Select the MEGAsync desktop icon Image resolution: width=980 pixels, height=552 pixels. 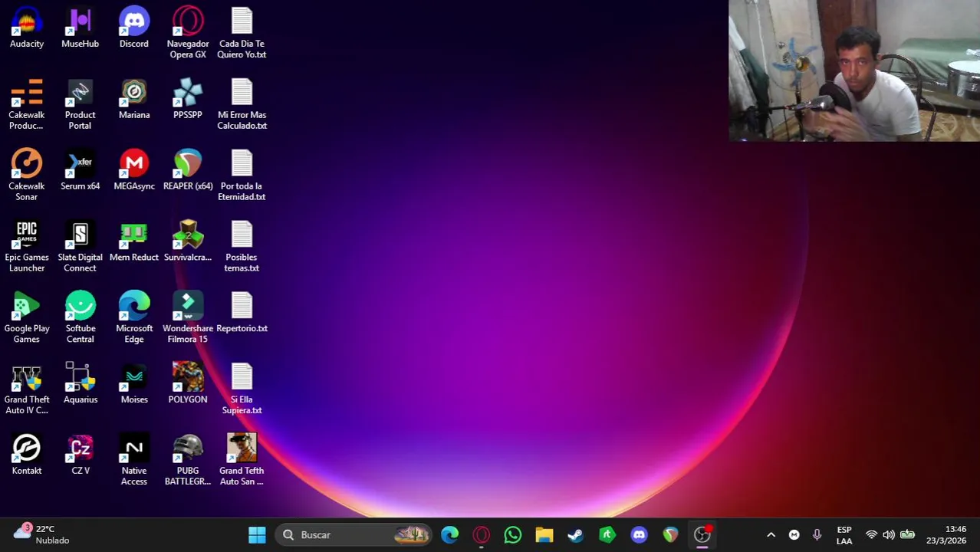coord(134,170)
